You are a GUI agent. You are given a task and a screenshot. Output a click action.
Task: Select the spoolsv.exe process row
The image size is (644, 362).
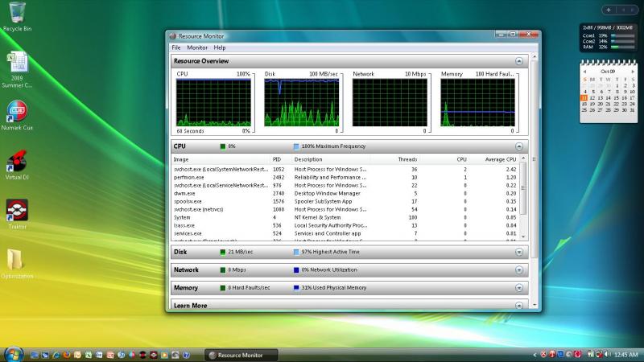tap(345, 202)
